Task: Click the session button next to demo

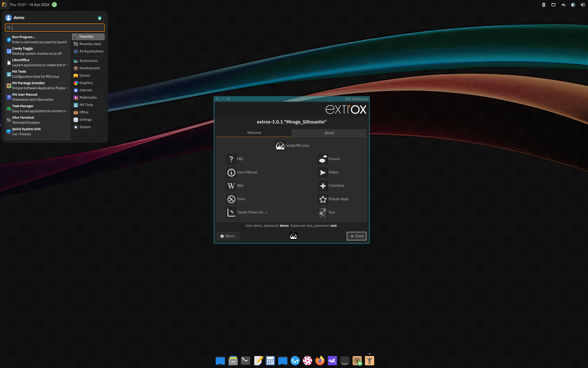Action: tap(100, 18)
